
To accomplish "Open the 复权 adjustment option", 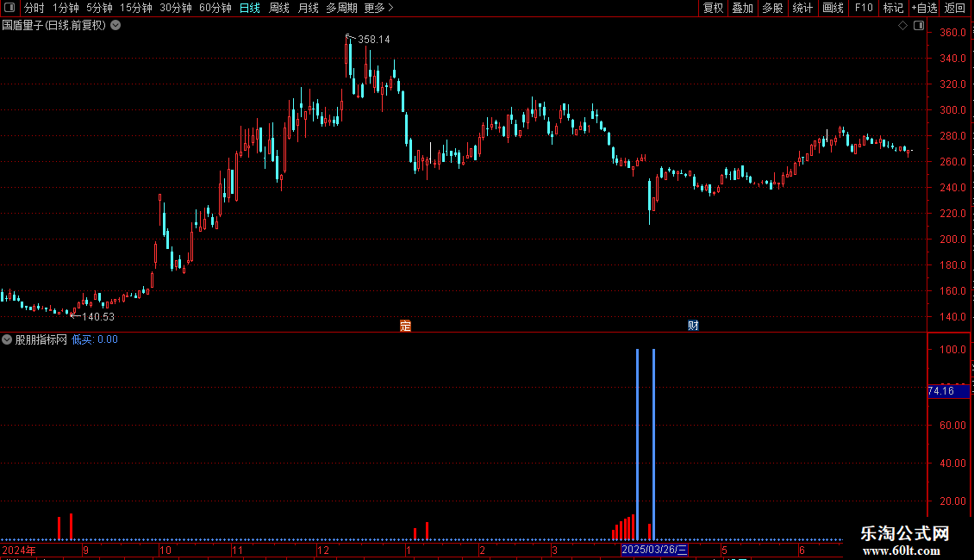I will (713, 8).
